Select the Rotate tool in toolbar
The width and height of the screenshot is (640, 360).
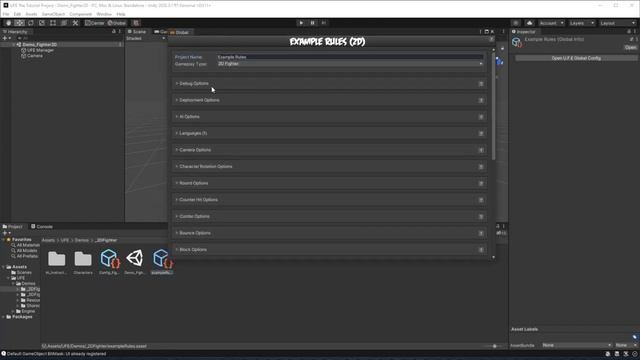click(x=31, y=23)
